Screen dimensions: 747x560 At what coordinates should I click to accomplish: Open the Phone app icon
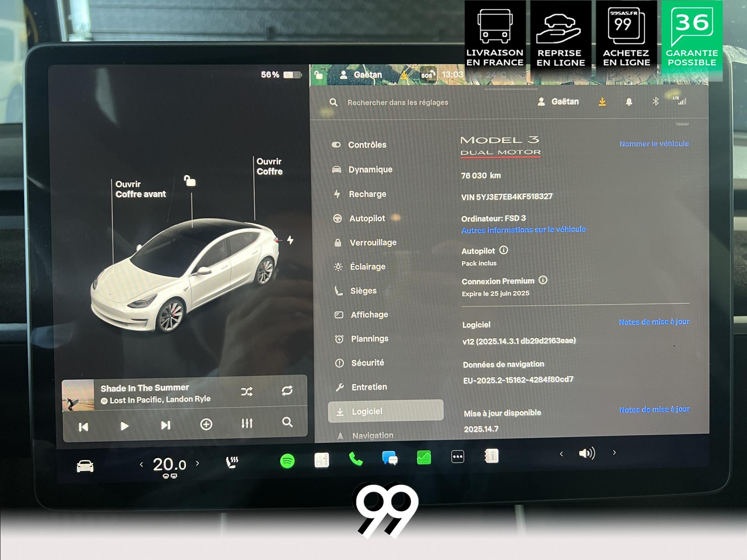coord(356,459)
